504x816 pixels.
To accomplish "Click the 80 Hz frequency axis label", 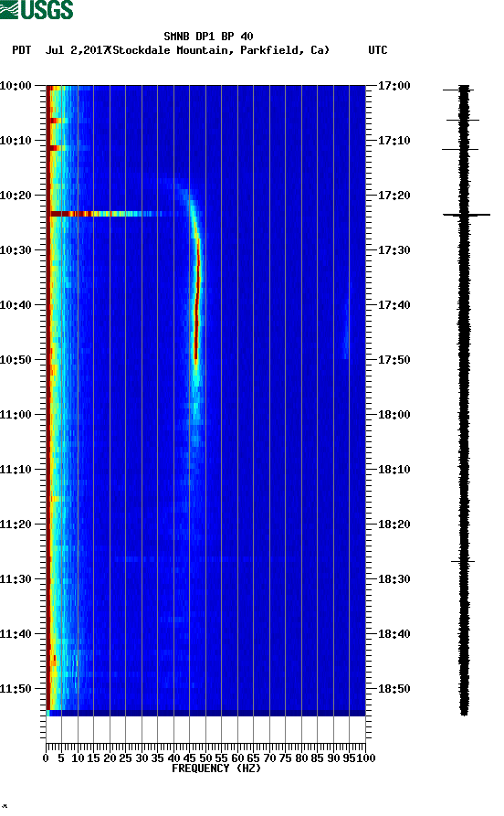I will [301, 758].
